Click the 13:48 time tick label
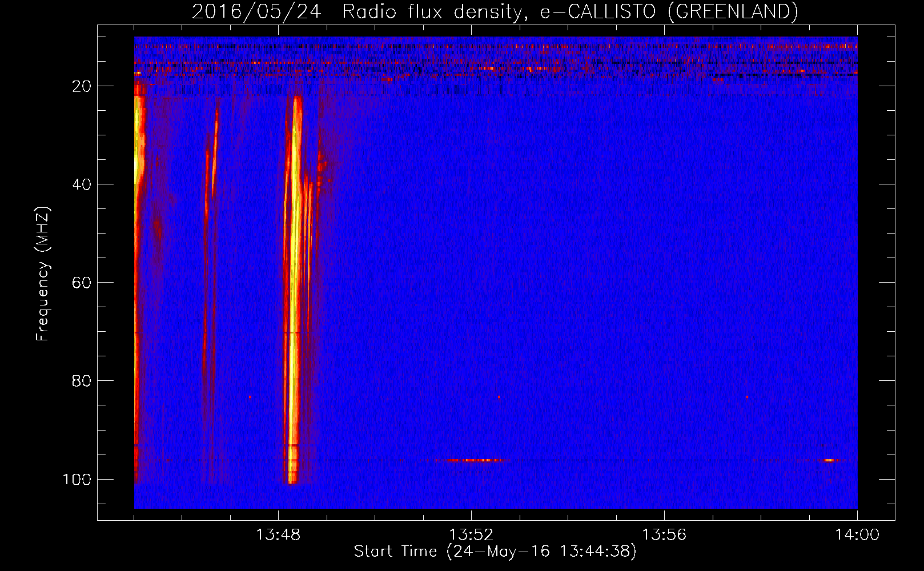This screenshot has width=924, height=571. pyautogui.click(x=278, y=535)
